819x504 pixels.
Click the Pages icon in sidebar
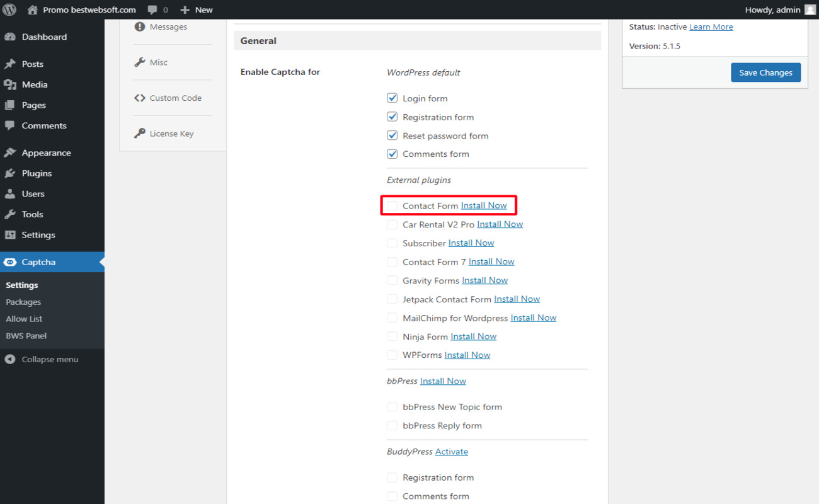[x=10, y=105]
